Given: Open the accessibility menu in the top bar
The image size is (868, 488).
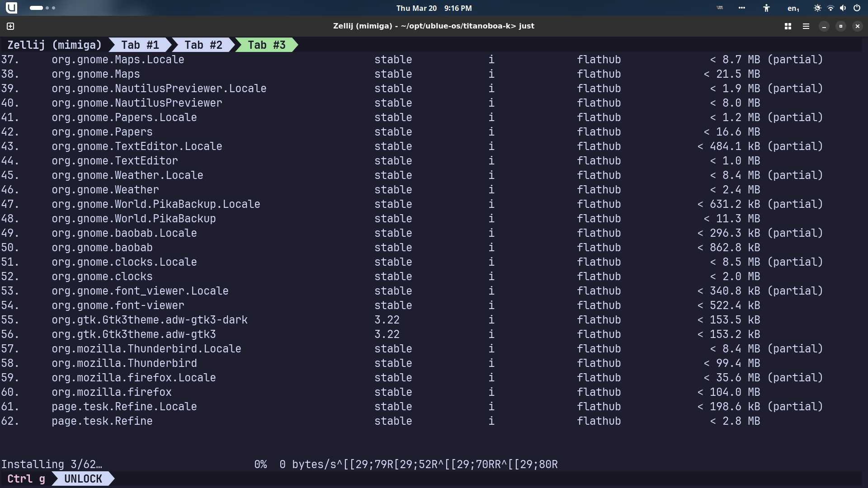Looking at the screenshot, I should pos(766,8).
